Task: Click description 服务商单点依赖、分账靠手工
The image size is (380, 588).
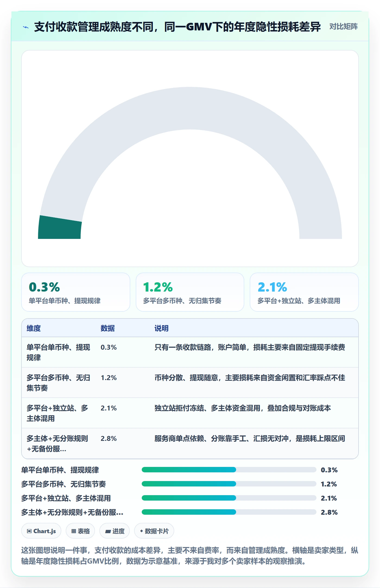Action: (250, 438)
